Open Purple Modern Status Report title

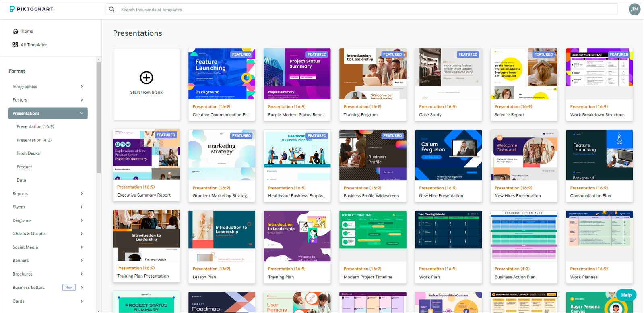coord(297,115)
